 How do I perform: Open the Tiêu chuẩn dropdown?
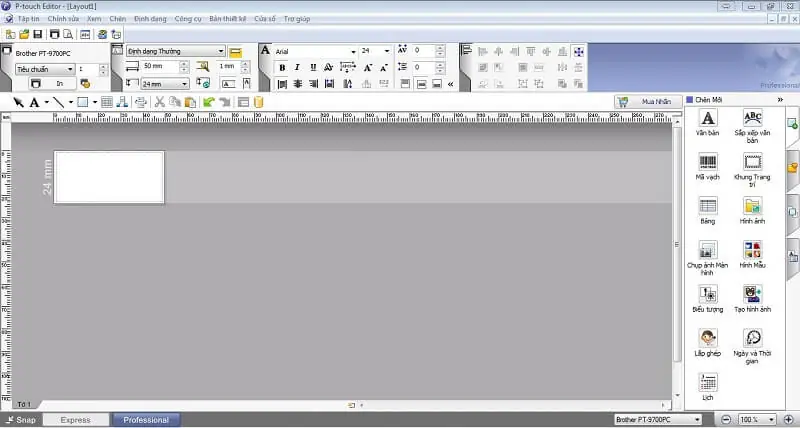70,69
